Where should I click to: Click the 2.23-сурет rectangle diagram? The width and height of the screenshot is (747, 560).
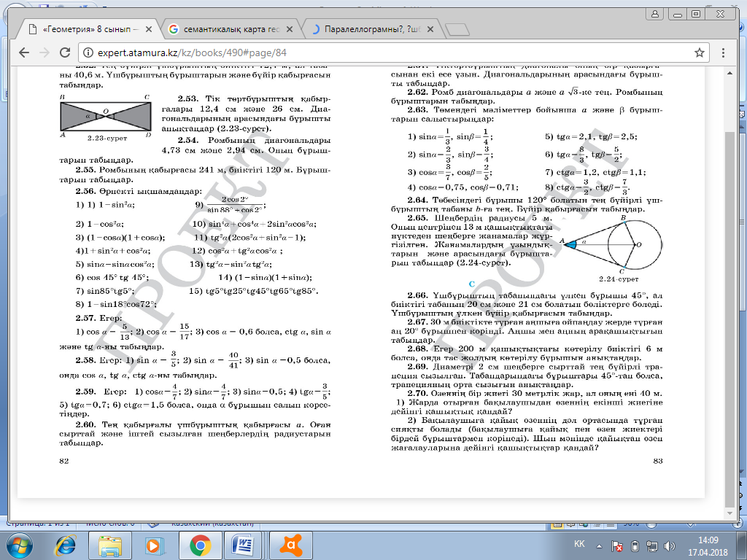(x=106, y=117)
